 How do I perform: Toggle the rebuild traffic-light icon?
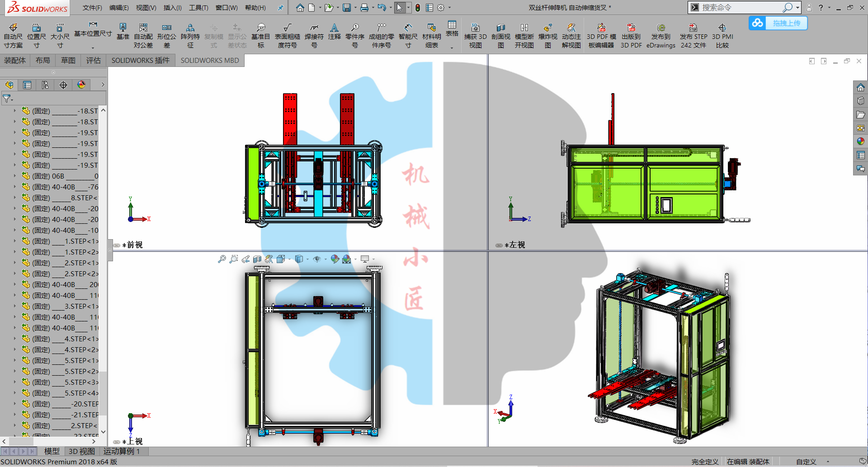tap(418, 8)
